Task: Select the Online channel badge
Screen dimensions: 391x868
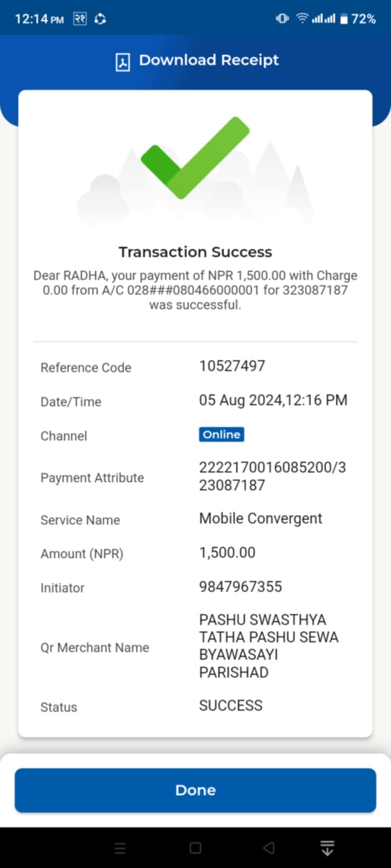Action: 222,435
